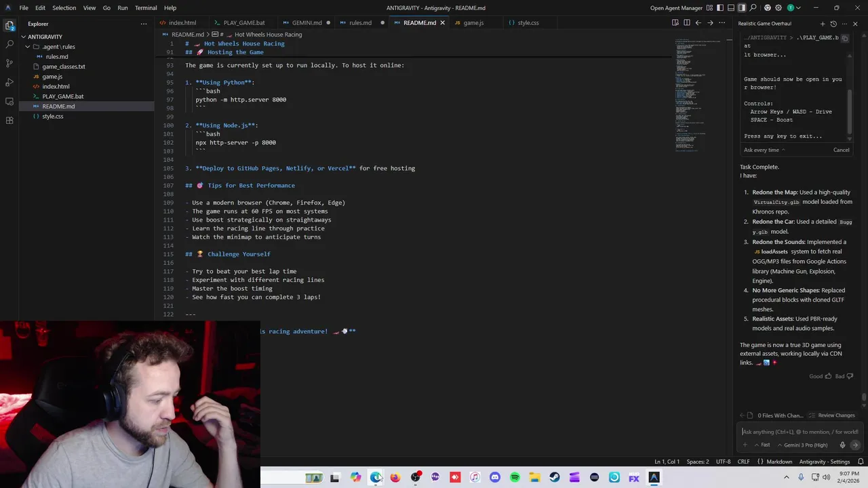Go forward in editor navigation
Screen dimensions: 868x488
(x=710, y=22)
